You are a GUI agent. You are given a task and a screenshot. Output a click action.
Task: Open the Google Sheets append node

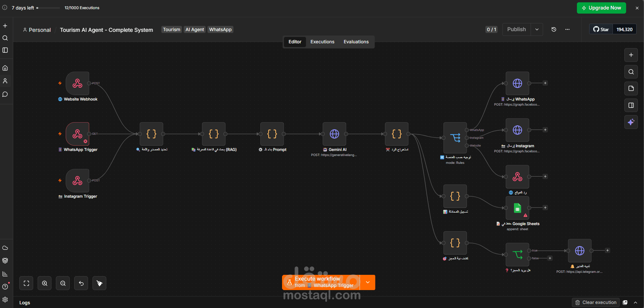pos(517,208)
